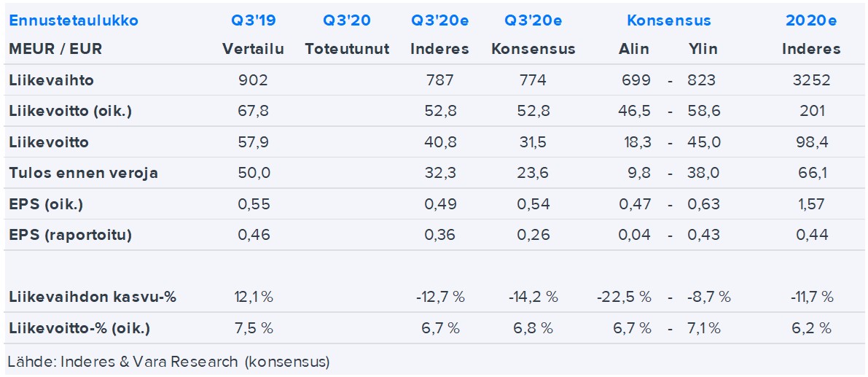Click the Liikevaihdon kasvu-% row label
Image resolution: width=868 pixels, height=377 pixels.
point(93,298)
